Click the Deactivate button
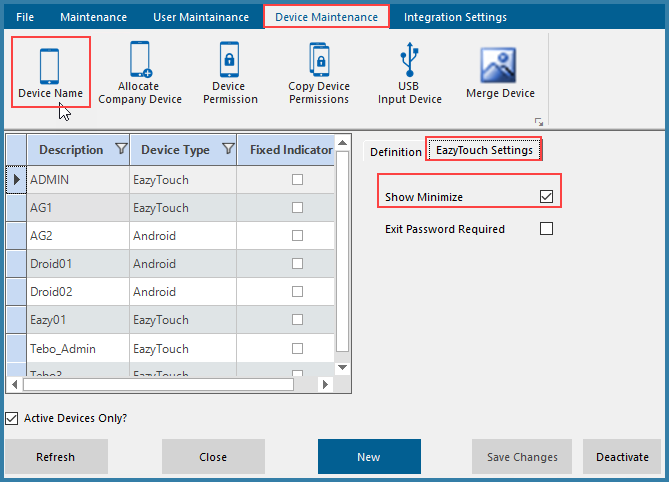The image size is (669, 482). [x=622, y=457]
